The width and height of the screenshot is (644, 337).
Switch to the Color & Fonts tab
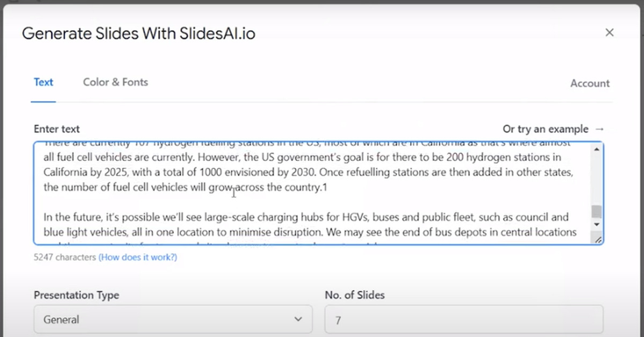point(115,82)
